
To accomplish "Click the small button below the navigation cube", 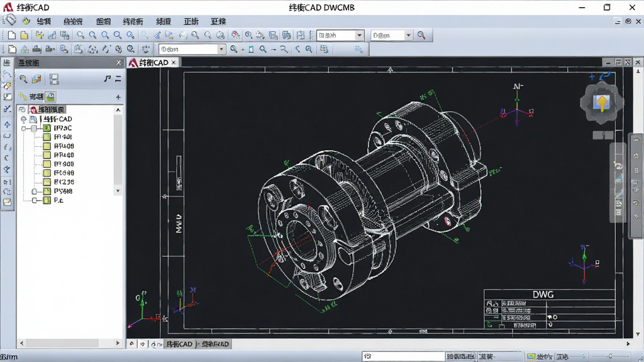I will tap(603, 135).
